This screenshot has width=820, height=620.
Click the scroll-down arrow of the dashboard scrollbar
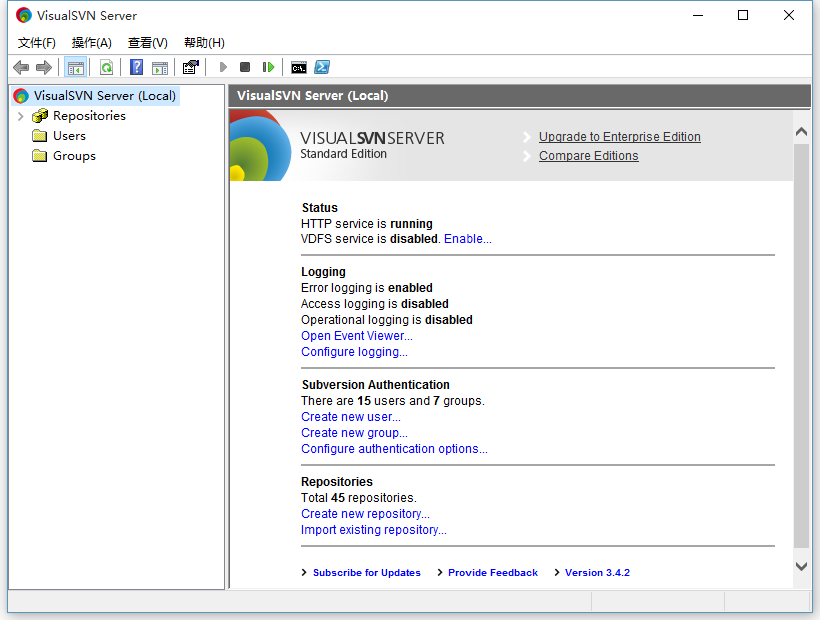click(801, 566)
